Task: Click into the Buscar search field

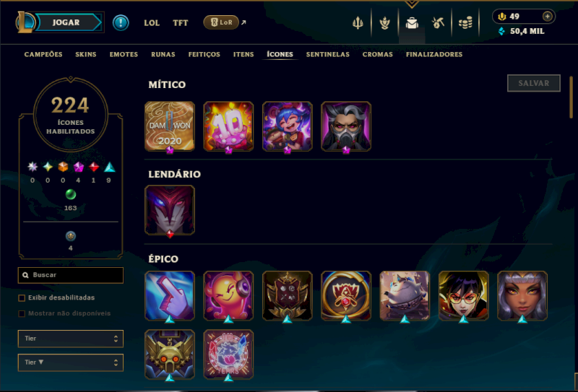Action: 70,275
